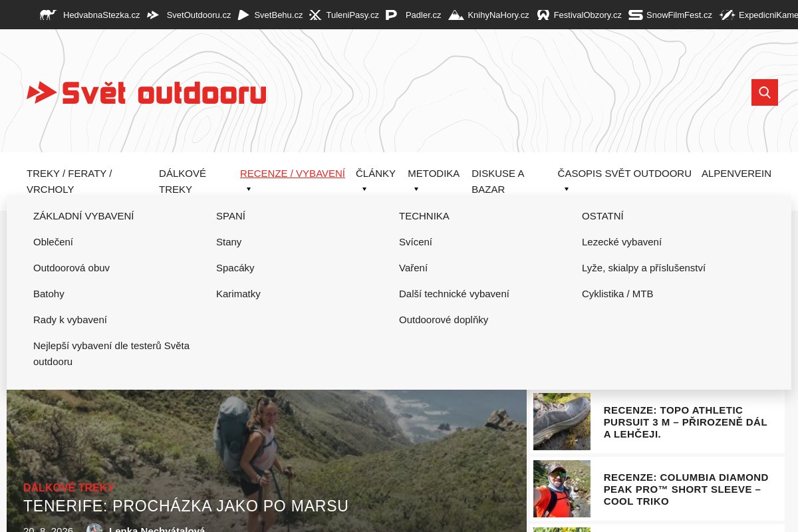Expand the Články dropdown arrow
Viewport: 798px width, 532px height.
364,189
